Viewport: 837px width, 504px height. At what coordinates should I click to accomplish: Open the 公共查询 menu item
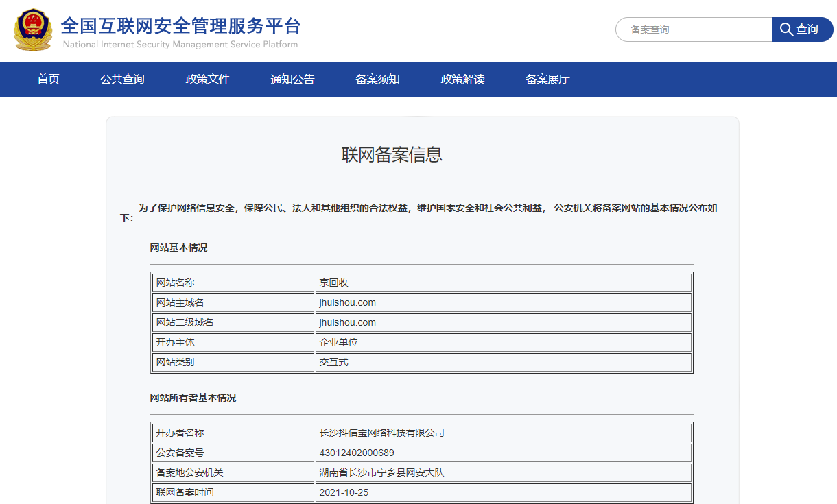122,80
